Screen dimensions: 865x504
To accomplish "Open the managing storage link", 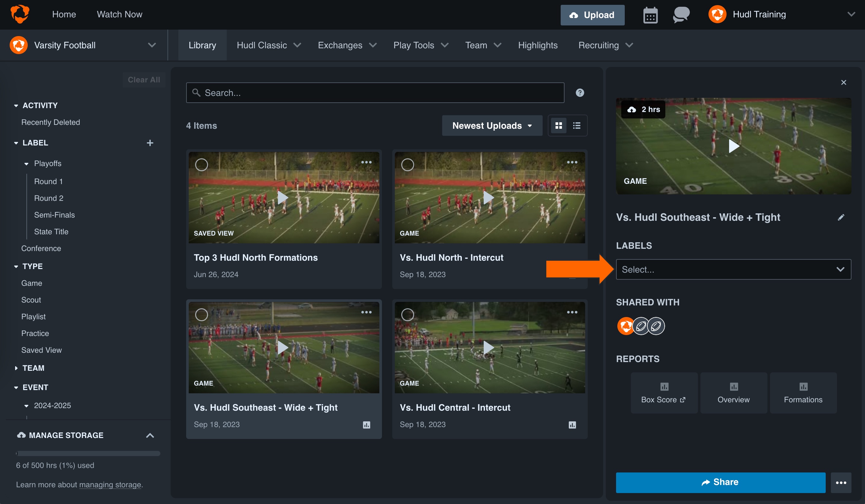I will click(110, 484).
